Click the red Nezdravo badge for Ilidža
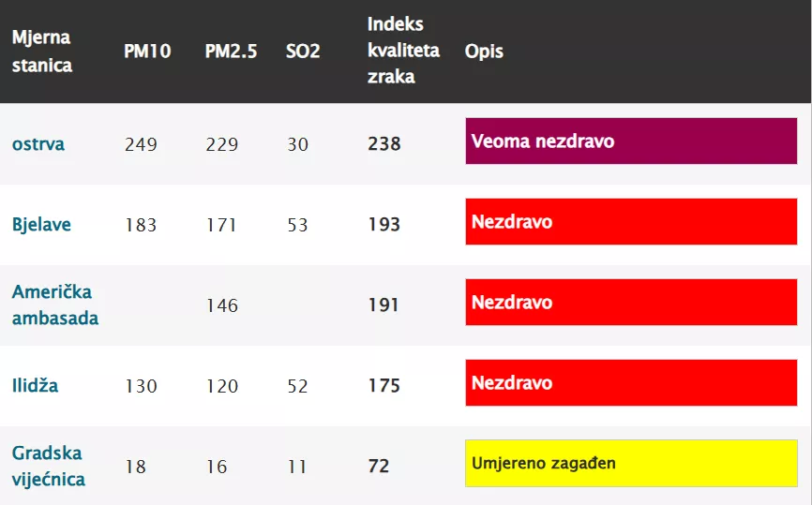Image resolution: width=812 pixels, height=505 pixels. (631, 383)
